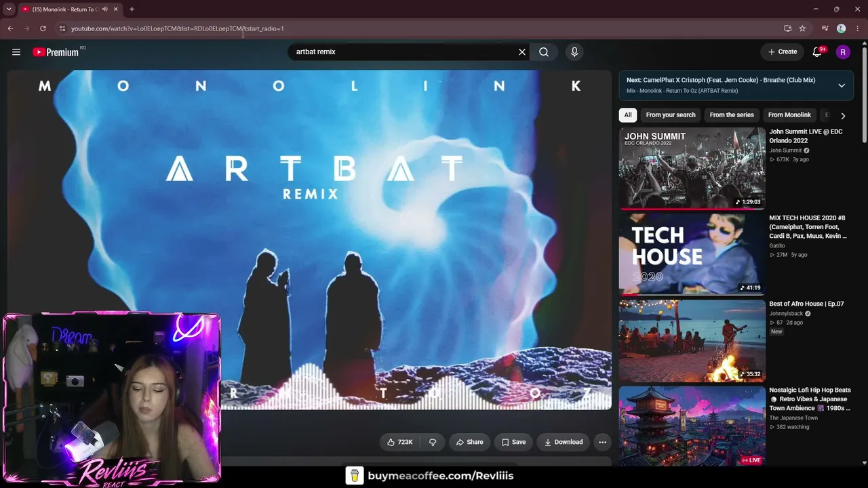Click the '27M' views text
The image size is (868, 488).
click(x=782, y=256)
